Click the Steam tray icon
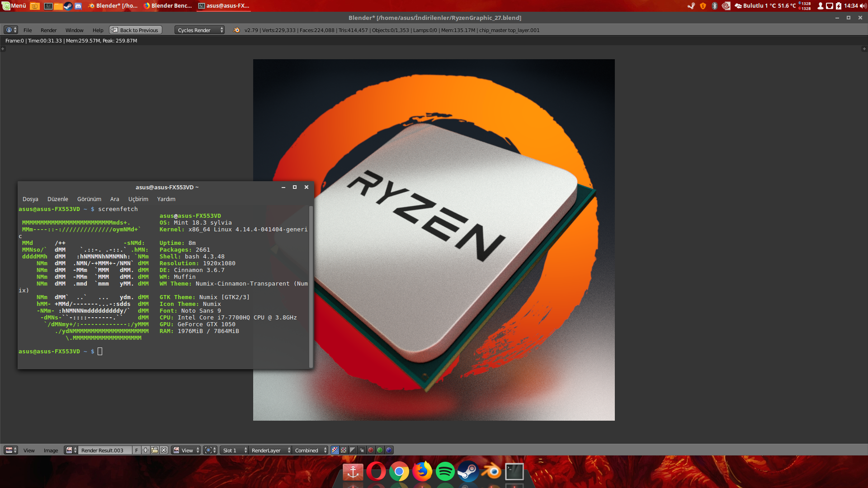Screen dimensions: 868x488 point(691,6)
